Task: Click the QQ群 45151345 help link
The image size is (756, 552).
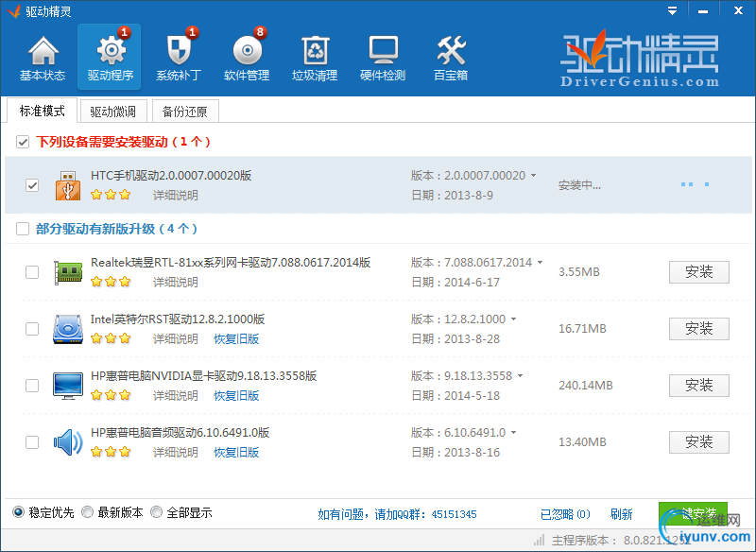Action: (x=397, y=514)
